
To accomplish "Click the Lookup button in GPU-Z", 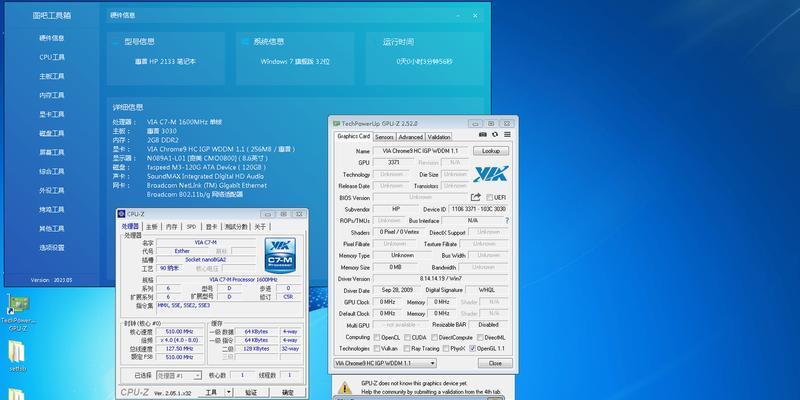I will point(491,151).
